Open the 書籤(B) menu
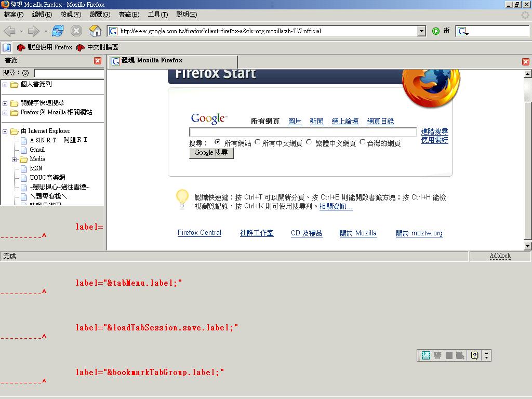This screenshot has height=399, width=532. pyautogui.click(x=129, y=15)
